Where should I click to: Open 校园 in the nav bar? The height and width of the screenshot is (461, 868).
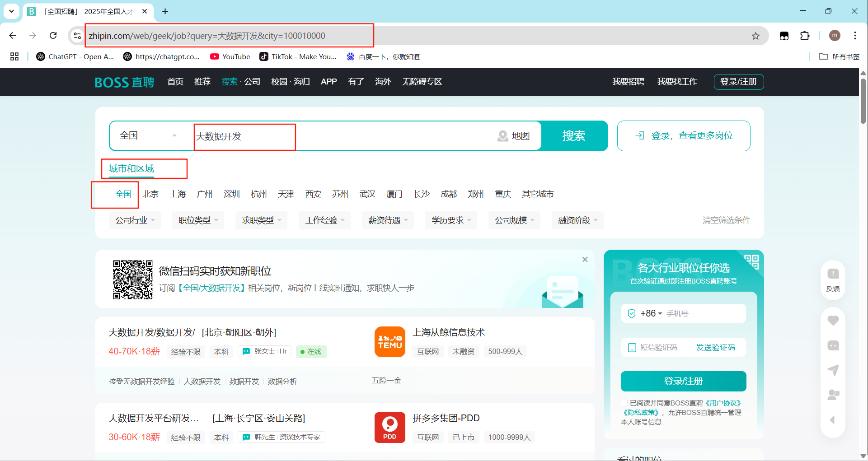click(279, 82)
